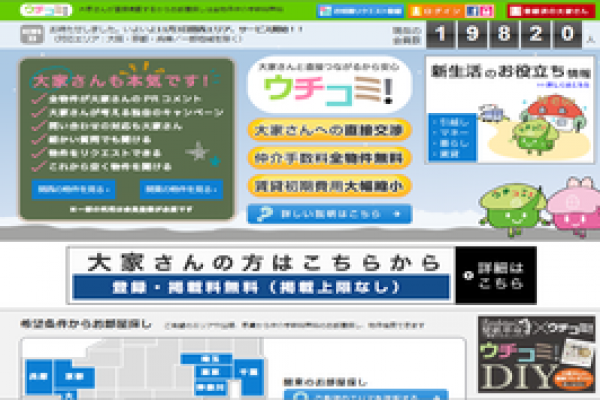Click マネー in the blue list box
600x400 pixels.
click(454, 133)
